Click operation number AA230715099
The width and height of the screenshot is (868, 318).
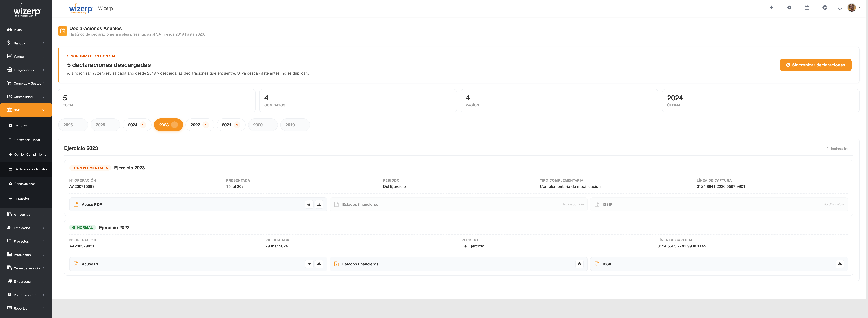click(x=82, y=186)
